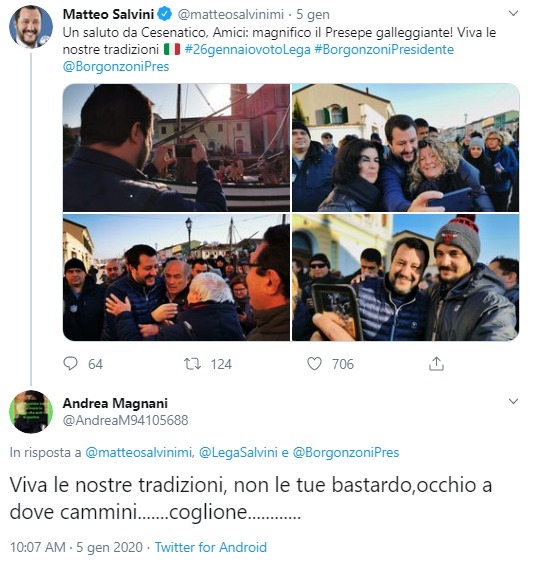Click the reply speech bubble icon
The width and height of the screenshot is (533, 568).
(x=70, y=363)
